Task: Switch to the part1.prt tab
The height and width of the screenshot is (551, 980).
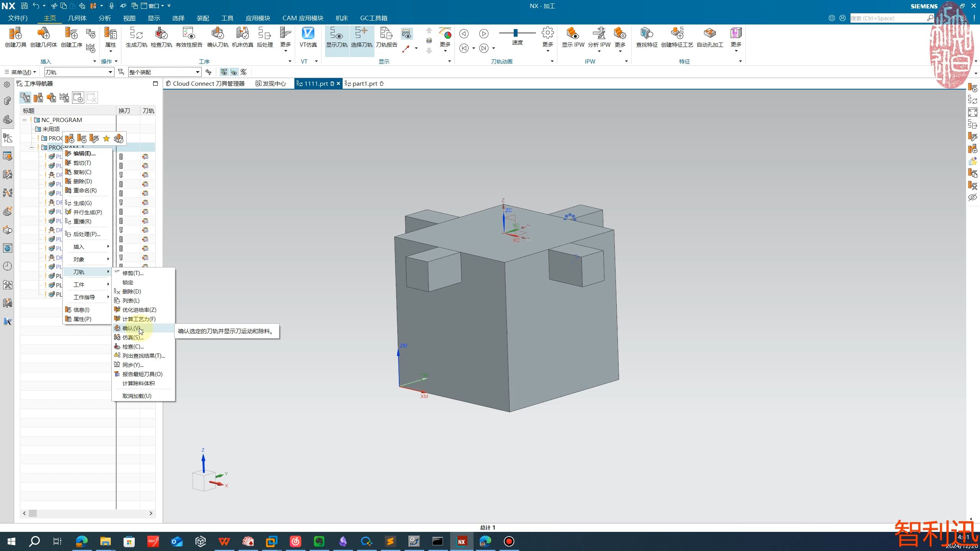Action: (x=364, y=83)
